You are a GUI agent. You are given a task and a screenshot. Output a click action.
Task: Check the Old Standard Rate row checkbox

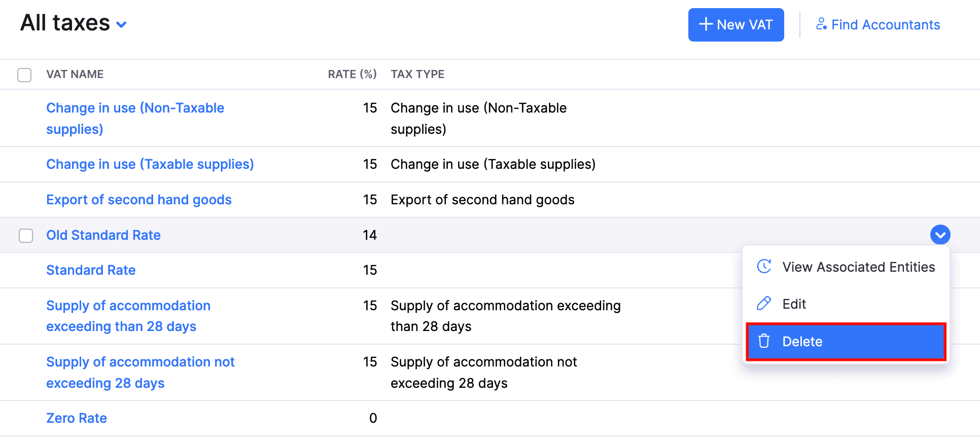[26, 236]
